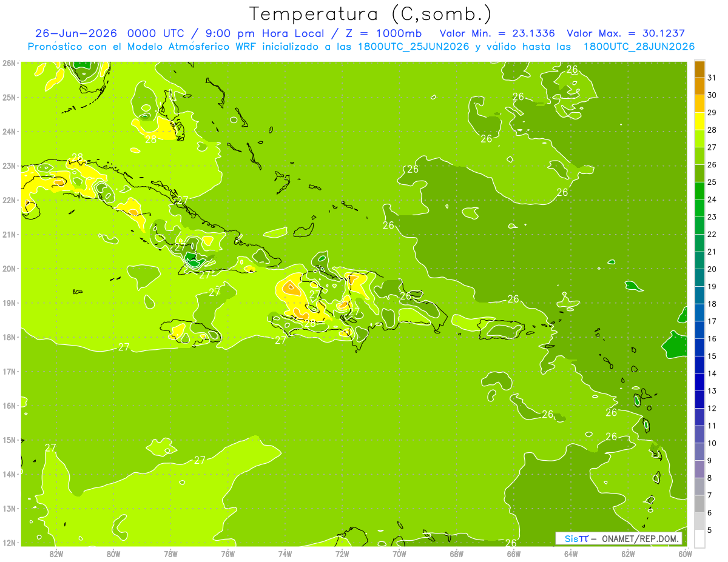
Task: Click the green swatch between 26 and 27
Action: pyautogui.click(x=699, y=156)
